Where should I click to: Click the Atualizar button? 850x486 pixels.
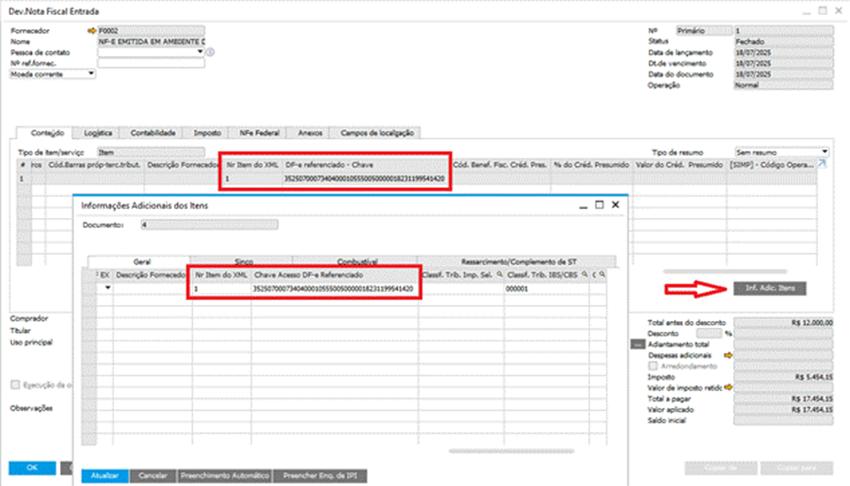pyautogui.click(x=105, y=476)
